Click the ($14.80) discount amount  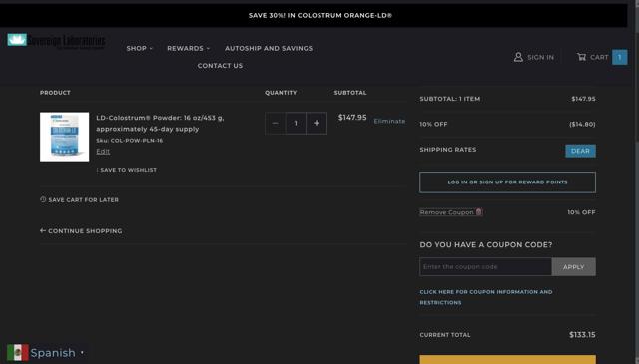tap(582, 125)
